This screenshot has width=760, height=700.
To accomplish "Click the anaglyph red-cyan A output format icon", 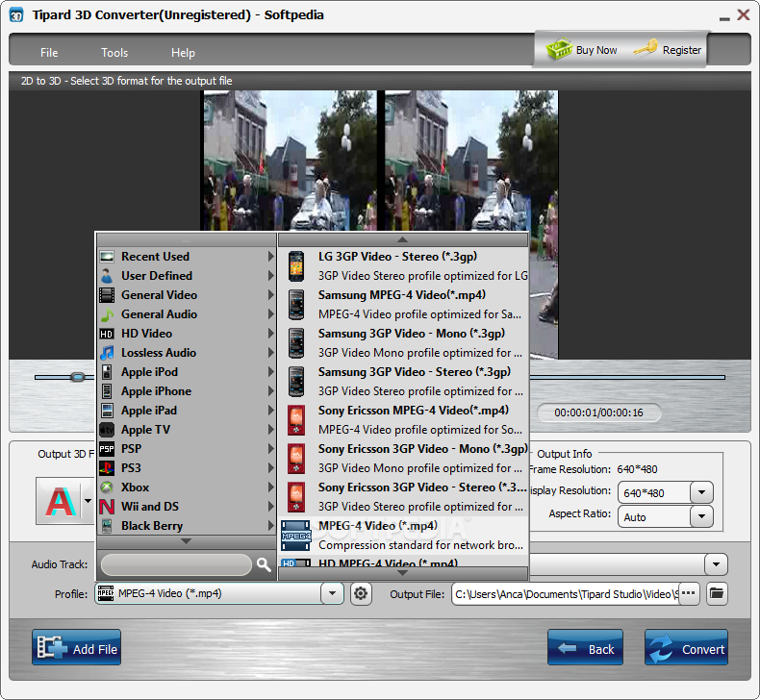I will (x=60, y=501).
